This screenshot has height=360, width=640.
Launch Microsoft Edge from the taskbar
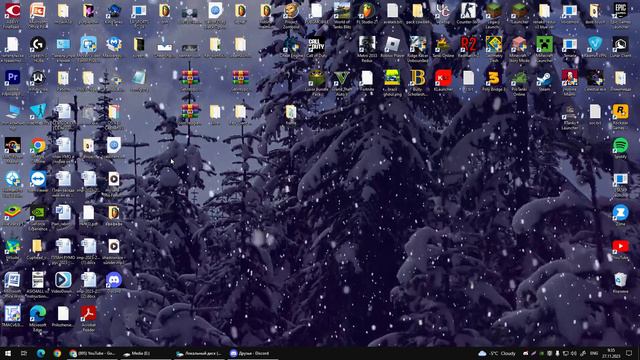(x=40, y=353)
